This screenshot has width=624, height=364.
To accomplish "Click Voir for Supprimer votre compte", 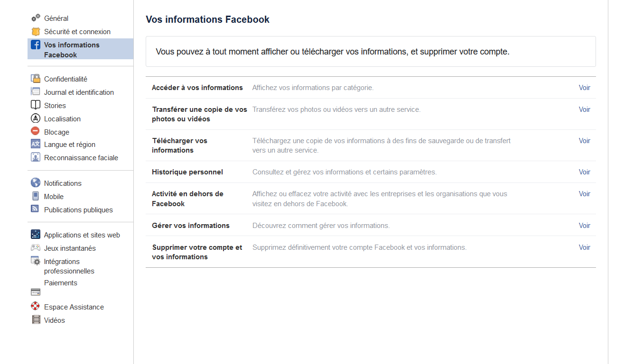I will 584,247.
